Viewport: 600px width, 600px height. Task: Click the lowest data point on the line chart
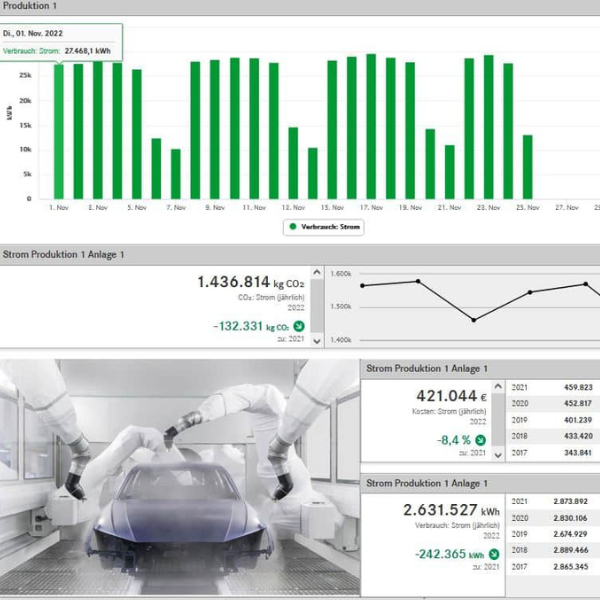[474, 320]
